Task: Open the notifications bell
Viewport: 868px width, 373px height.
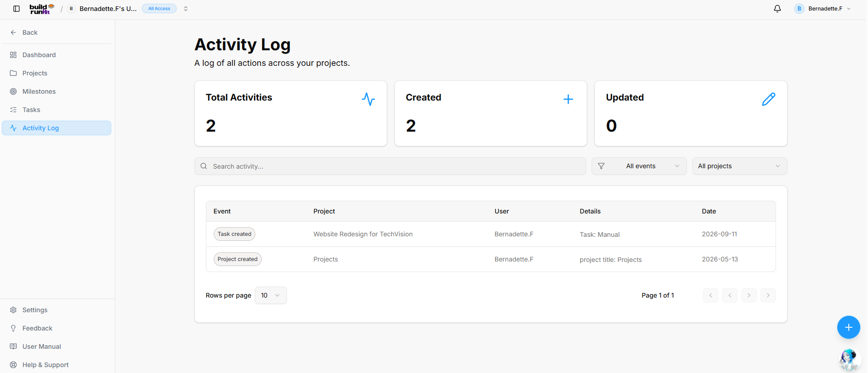Action: pyautogui.click(x=777, y=9)
